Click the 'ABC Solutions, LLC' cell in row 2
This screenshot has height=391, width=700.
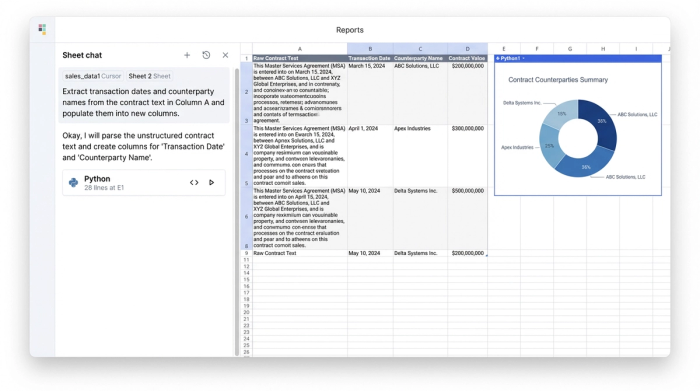[420, 93]
